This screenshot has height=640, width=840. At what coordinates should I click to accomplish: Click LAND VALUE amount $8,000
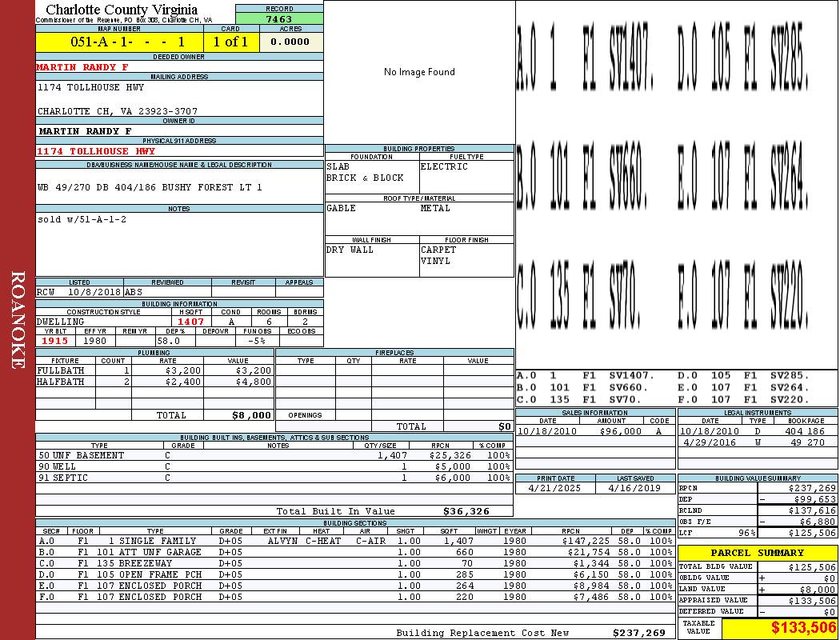click(x=818, y=589)
